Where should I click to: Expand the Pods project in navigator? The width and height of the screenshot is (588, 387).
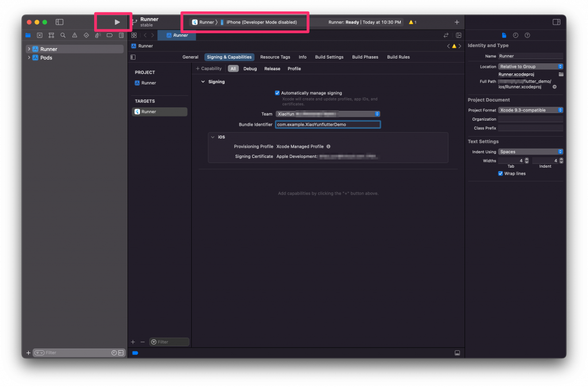coord(29,58)
